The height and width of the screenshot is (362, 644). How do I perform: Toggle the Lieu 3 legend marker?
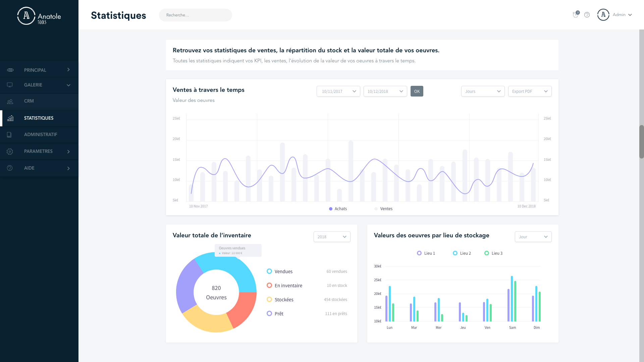(487, 253)
